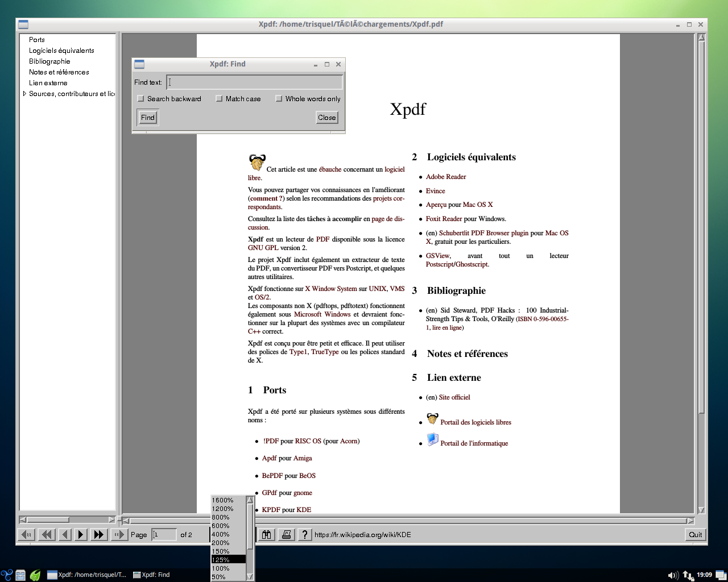Select Lien externe in the outline
The image size is (728, 582).
(48, 83)
